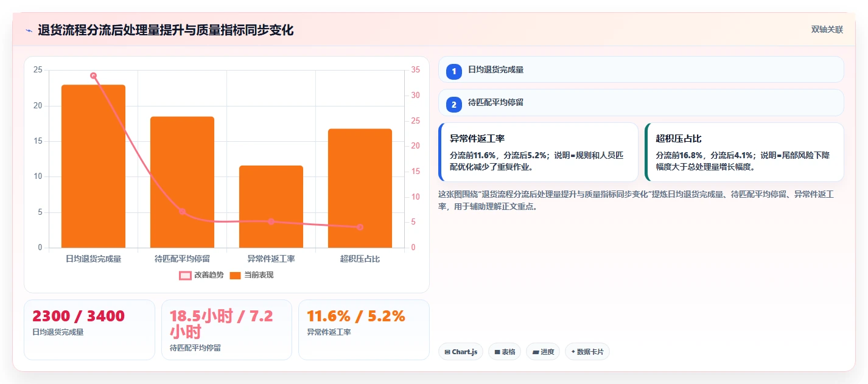868x384 pixels.
Task: Click the orange bar for 日均退货完成量
Action: pos(93,166)
